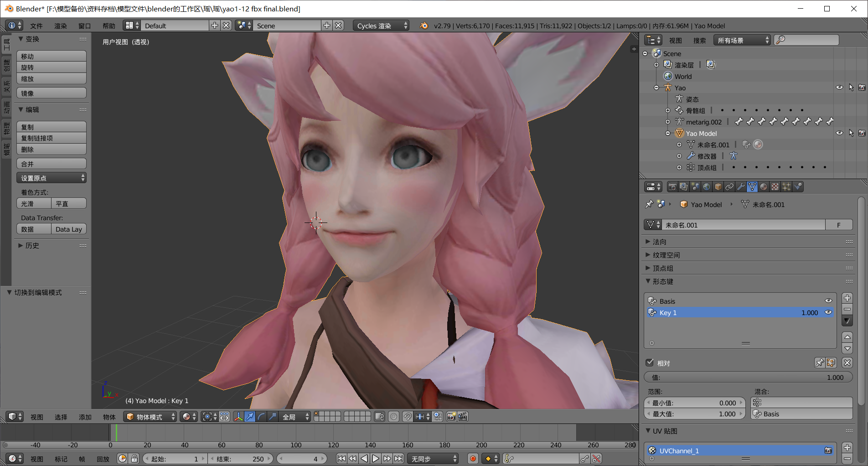
Task: Click the outliner search field
Action: (806, 40)
